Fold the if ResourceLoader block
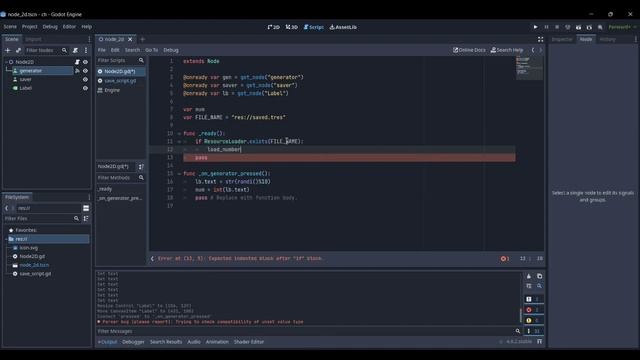 [179, 142]
